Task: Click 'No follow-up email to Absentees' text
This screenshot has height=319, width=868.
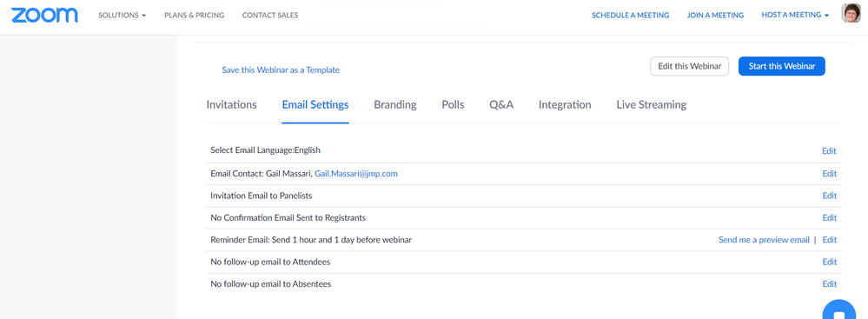Action: coord(271,284)
